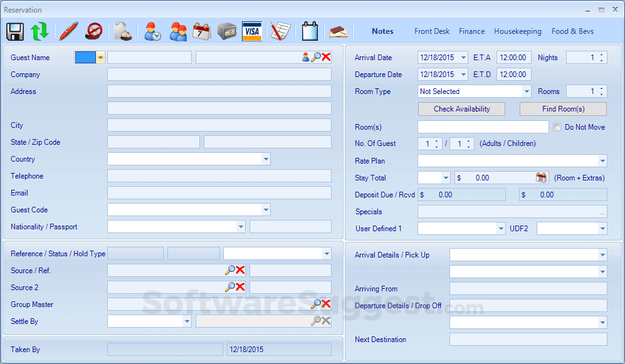The image size is (625, 364).
Task: Open the UDF2 dropdown
Action: (602, 229)
